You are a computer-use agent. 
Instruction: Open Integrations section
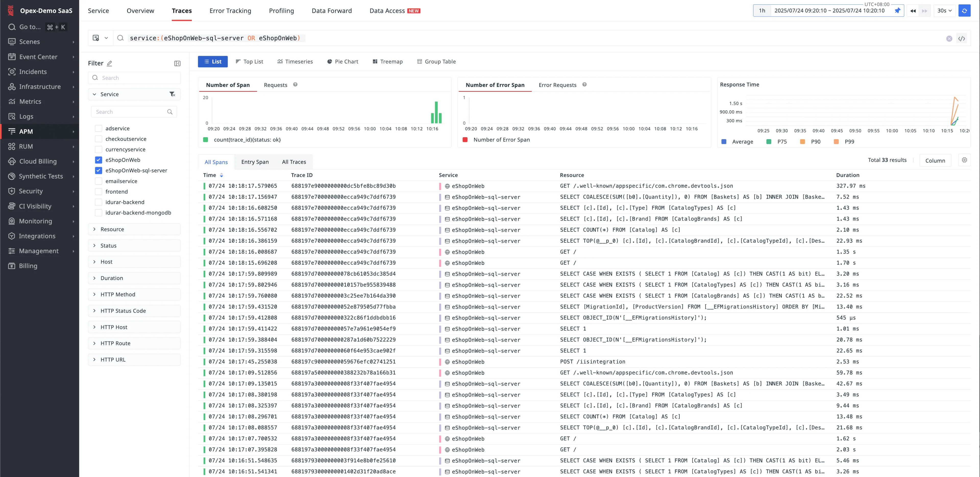tap(37, 236)
